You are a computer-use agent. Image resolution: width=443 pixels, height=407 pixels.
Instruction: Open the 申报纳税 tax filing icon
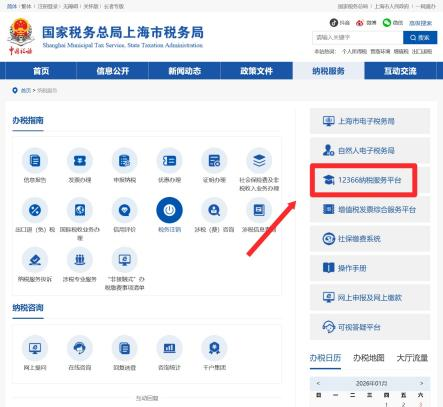(x=124, y=161)
